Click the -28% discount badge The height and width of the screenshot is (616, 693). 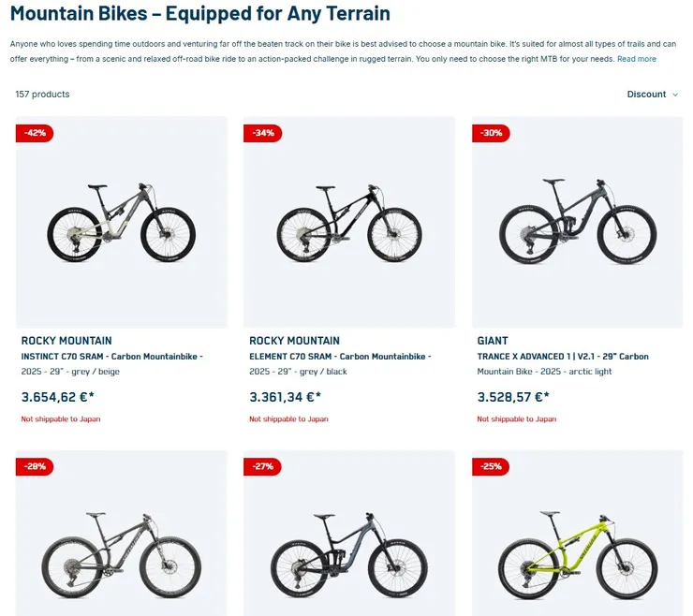click(x=35, y=466)
